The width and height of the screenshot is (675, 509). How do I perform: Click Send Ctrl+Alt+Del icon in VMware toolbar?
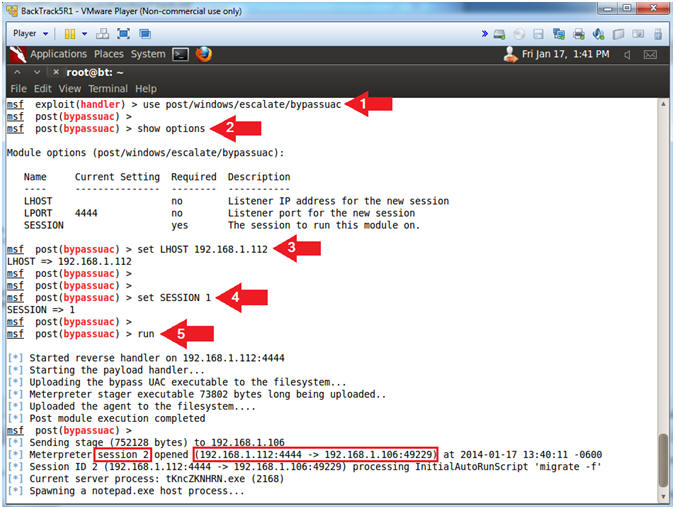[x=102, y=34]
